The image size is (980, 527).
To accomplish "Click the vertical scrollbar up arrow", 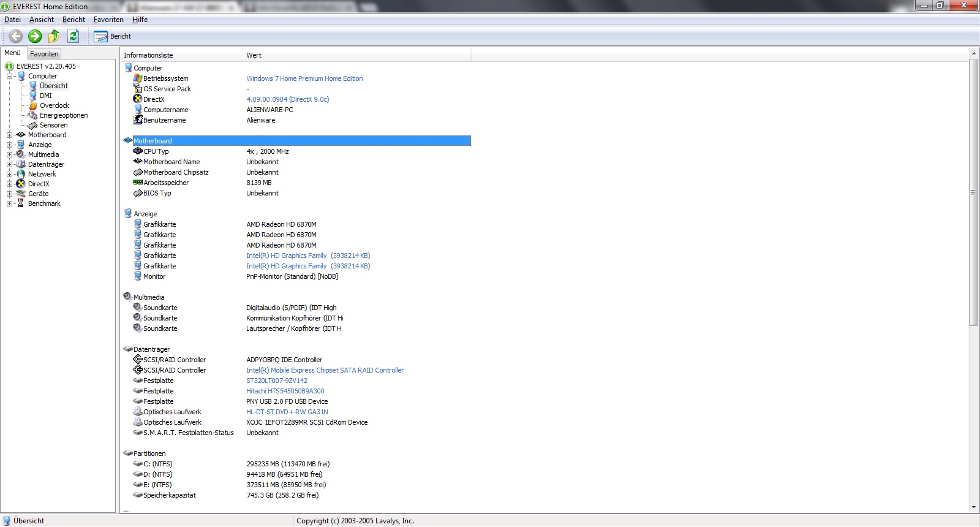I will click(x=974, y=54).
